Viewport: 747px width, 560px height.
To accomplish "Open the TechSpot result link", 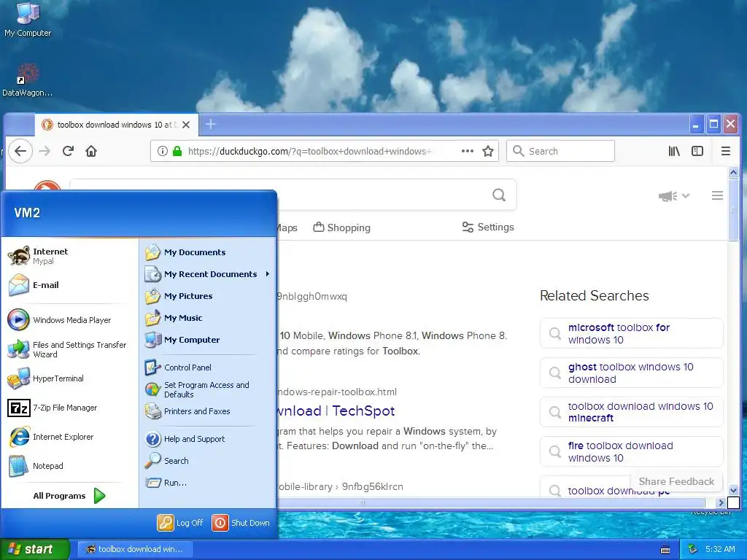I will [x=336, y=411].
